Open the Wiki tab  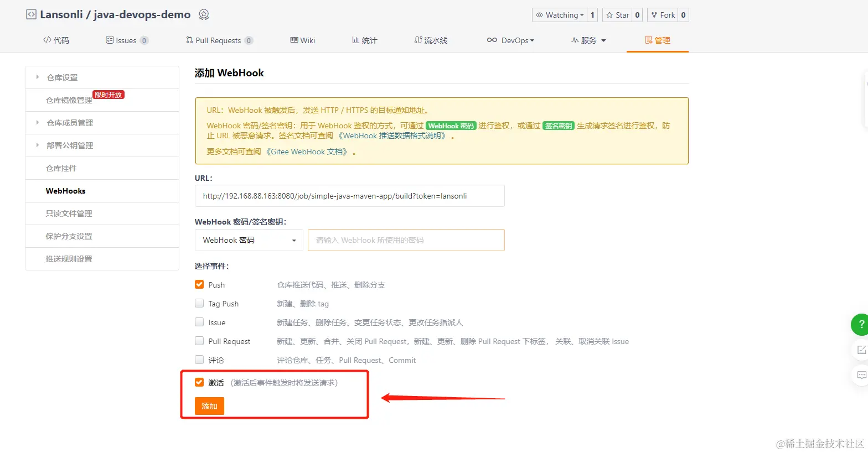303,40
